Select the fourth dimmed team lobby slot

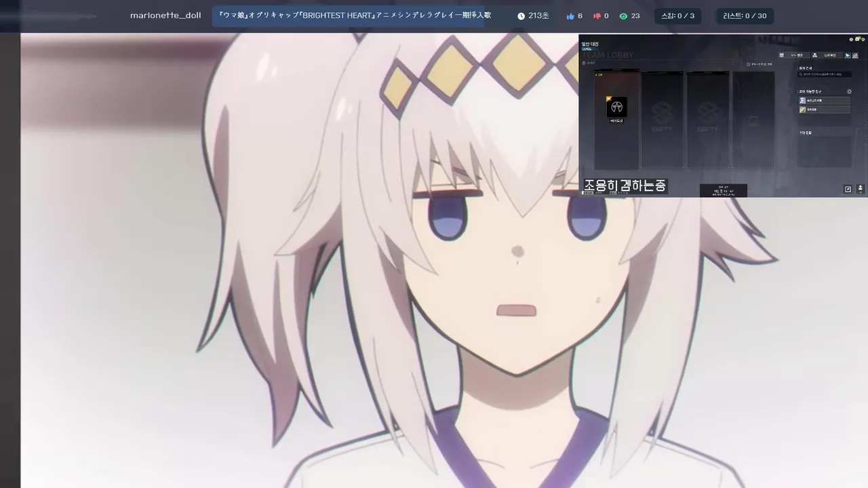point(753,119)
